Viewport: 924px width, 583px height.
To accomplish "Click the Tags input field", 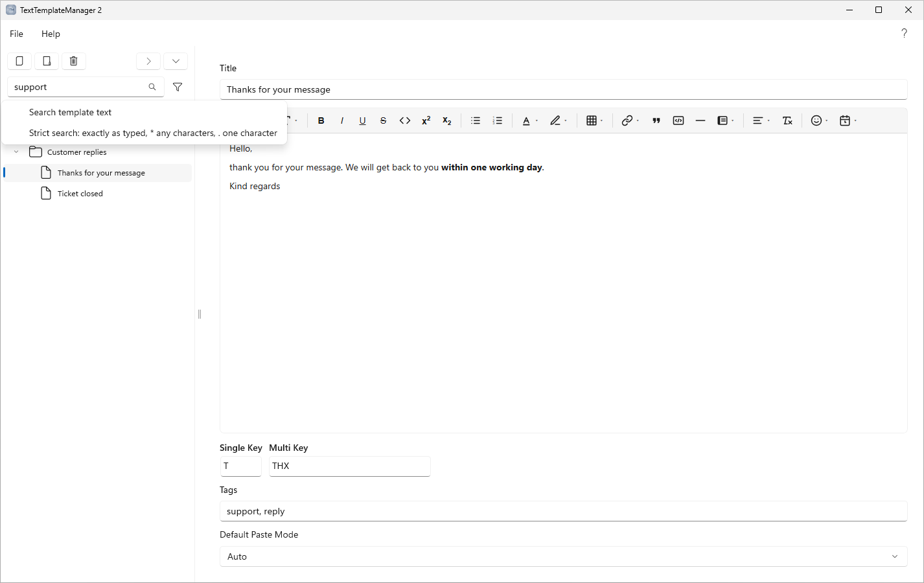I will (563, 511).
